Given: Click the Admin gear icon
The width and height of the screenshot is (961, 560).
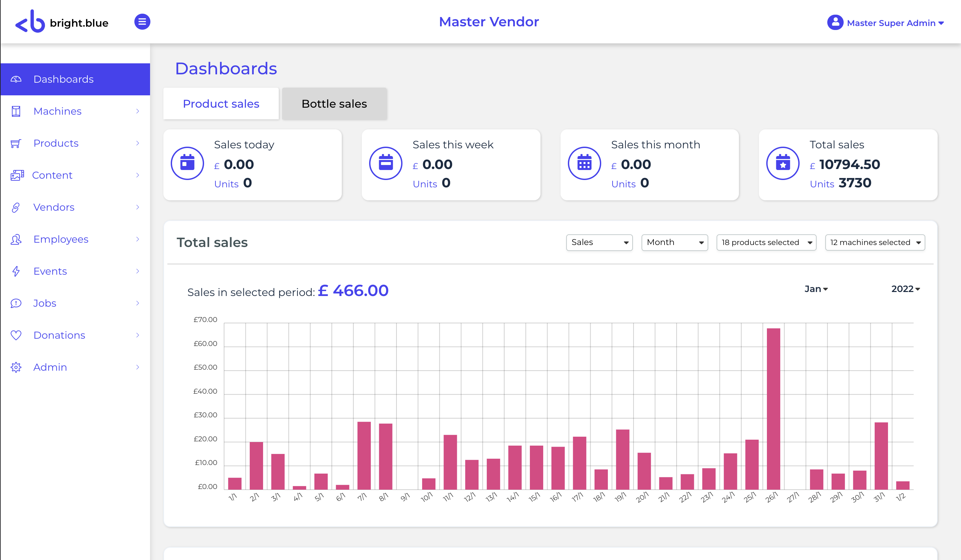Looking at the screenshot, I should point(16,367).
